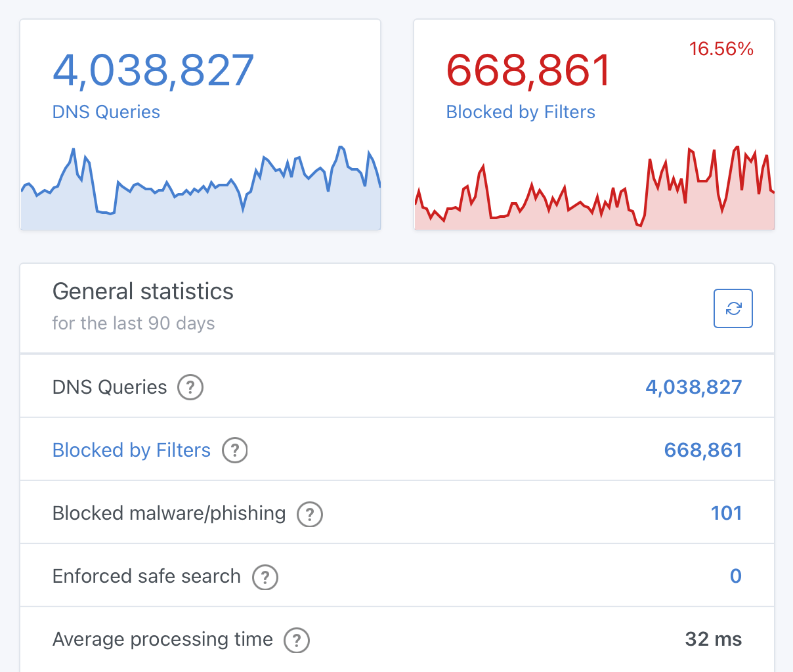The height and width of the screenshot is (672, 793).
Task: Click the refresh icon for General statistics
Action: (733, 308)
